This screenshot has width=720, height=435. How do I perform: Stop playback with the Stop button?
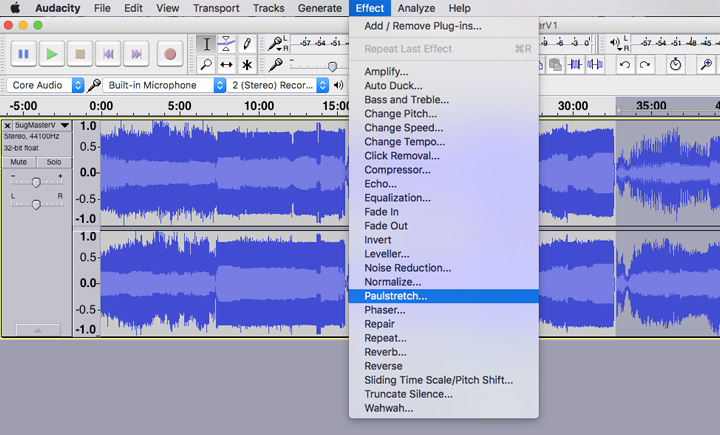pyautogui.click(x=80, y=54)
